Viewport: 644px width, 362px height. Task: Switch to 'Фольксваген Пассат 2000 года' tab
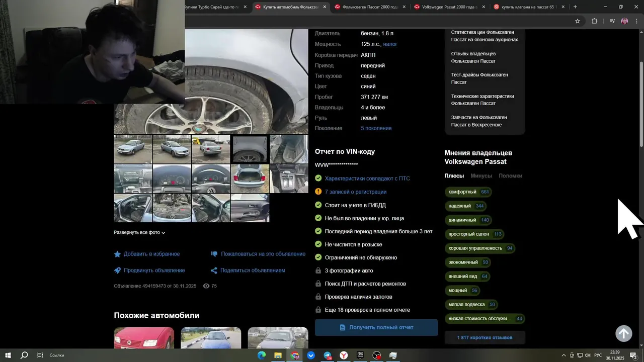coord(370,7)
